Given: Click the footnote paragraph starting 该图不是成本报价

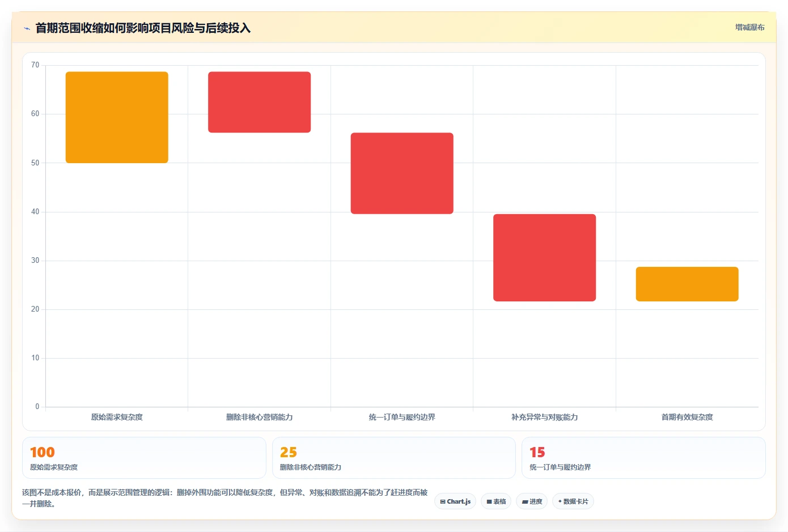Looking at the screenshot, I should click(x=225, y=498).
